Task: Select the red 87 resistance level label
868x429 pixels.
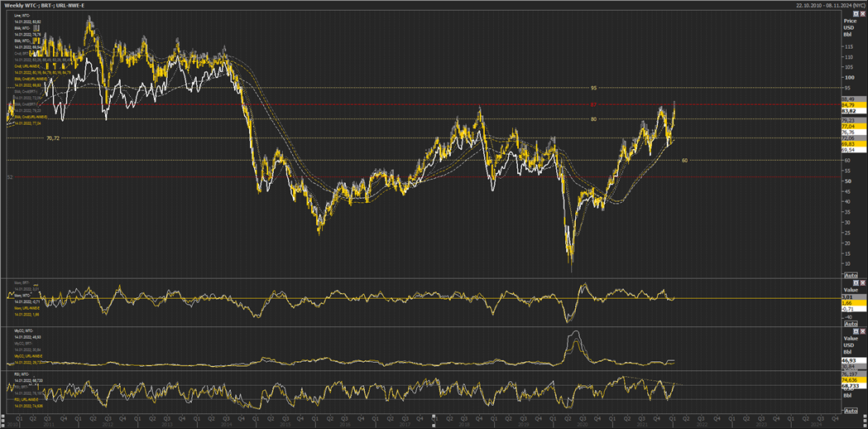Action: point(593,104)
